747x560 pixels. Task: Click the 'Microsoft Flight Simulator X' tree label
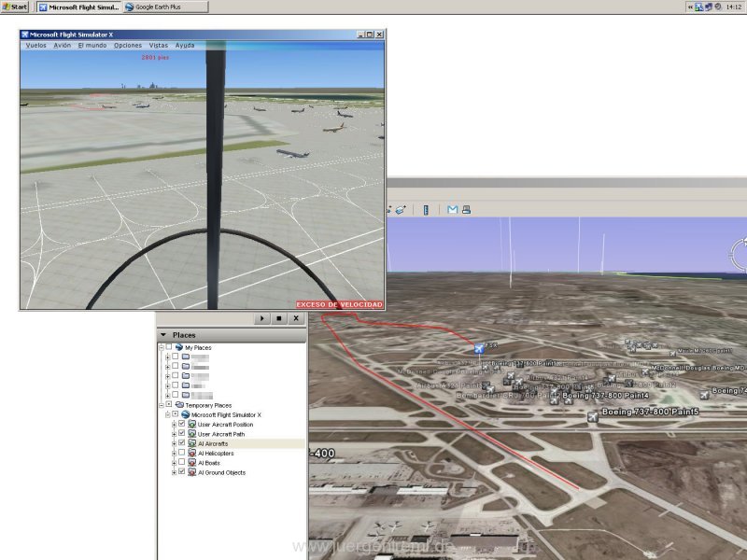click(x=226, y=414)
